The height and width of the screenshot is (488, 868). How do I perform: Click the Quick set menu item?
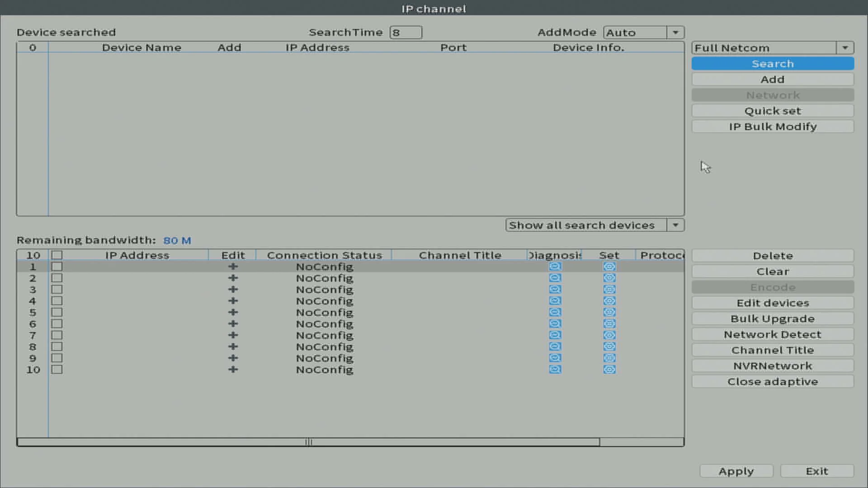coord(773,111)
